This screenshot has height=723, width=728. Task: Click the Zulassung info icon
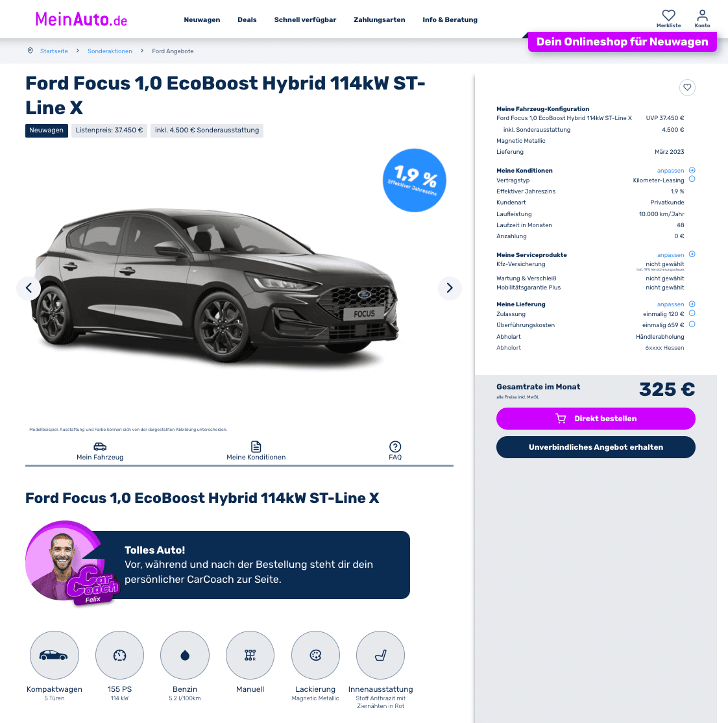pyautogui.click(x=692, y=313)
